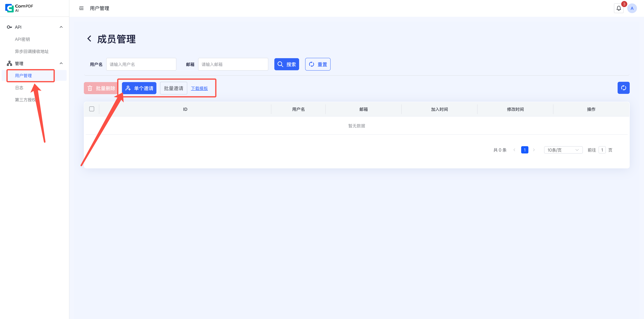The height and width of the screenshot is (319, 644).
Task: Focus the 用户名 input field
Action: [x=141, y=64]
